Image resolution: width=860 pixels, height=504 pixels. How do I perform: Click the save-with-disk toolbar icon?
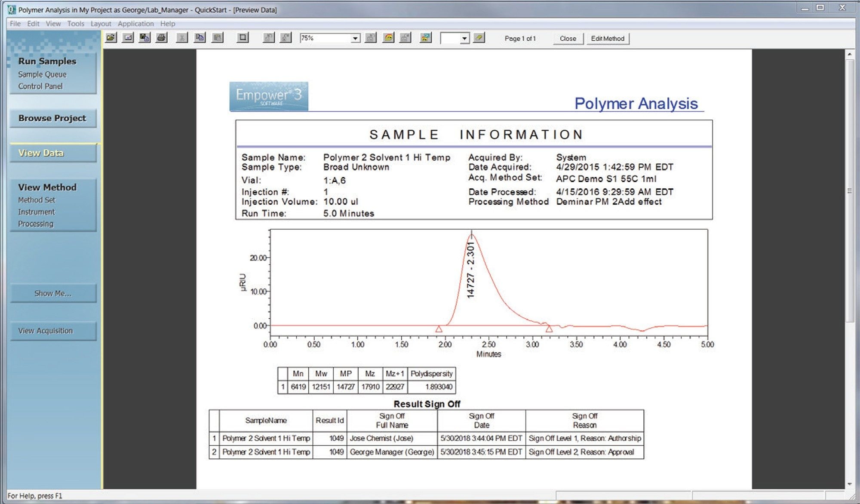point(144,38)
